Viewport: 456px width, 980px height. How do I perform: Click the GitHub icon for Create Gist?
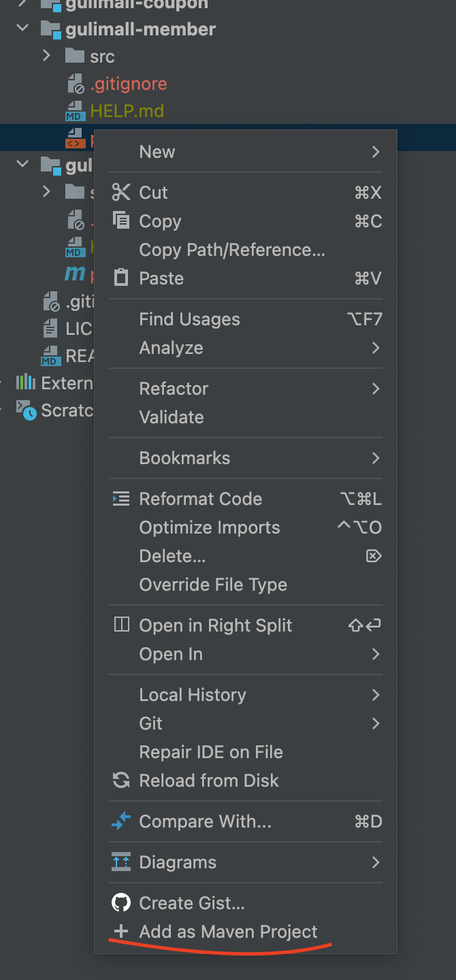[x=121, y=903]
